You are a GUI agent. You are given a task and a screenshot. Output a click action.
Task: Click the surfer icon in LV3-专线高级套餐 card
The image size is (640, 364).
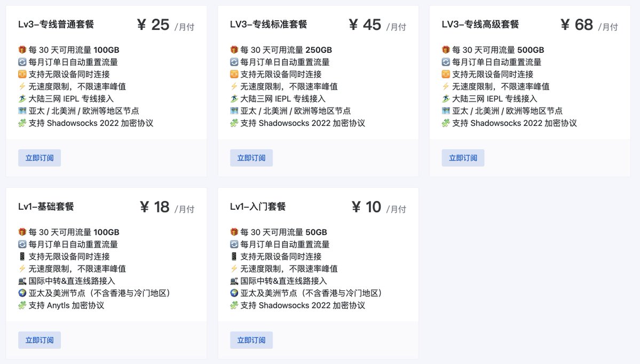tap(446, 99)
